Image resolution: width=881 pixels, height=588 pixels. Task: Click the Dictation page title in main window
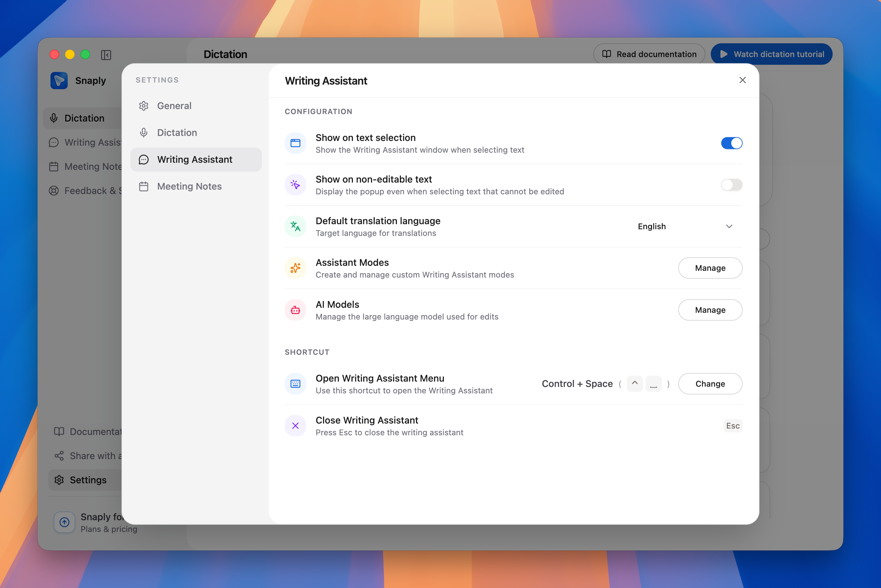pos(225,54)
